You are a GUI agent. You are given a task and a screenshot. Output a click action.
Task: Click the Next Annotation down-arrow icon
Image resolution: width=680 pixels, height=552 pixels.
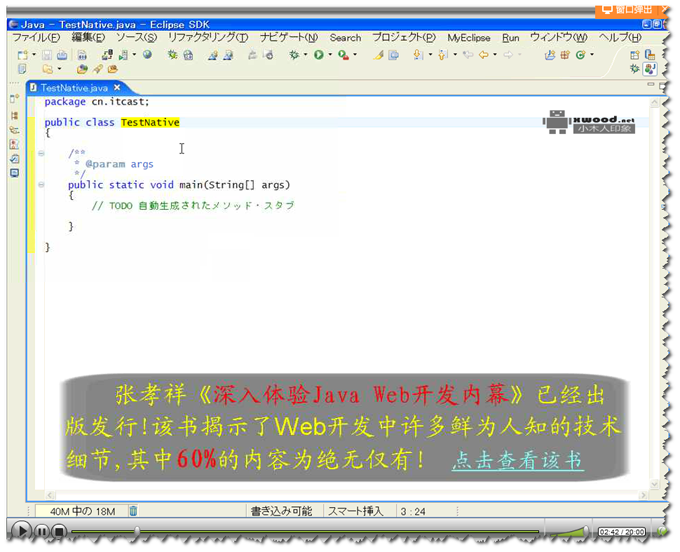418,55
